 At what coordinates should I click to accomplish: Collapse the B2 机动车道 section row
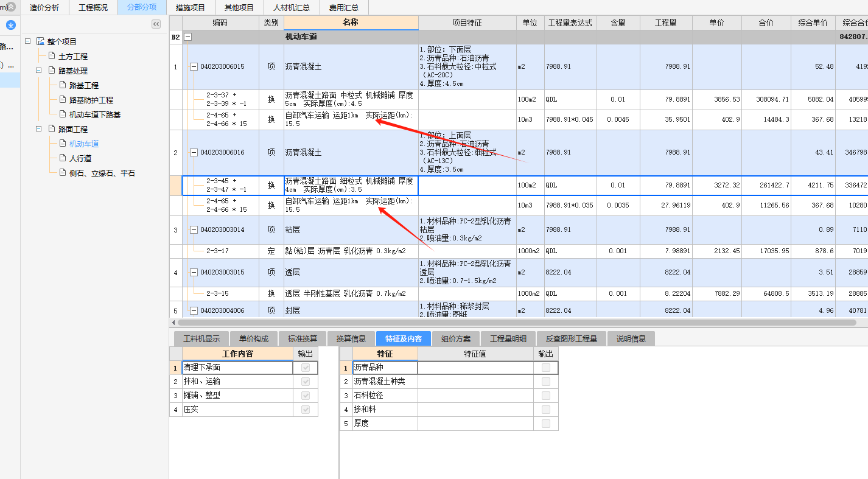point(187,37)
